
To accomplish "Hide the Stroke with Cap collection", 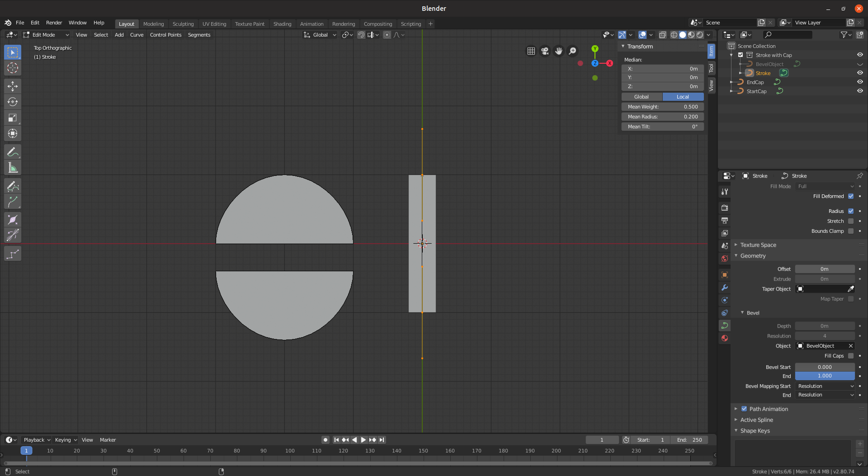I will pos(860,55).
